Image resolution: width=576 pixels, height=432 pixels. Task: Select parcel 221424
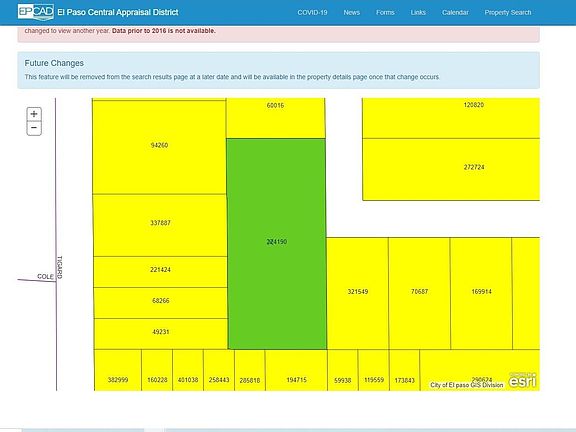pos(160,272)
